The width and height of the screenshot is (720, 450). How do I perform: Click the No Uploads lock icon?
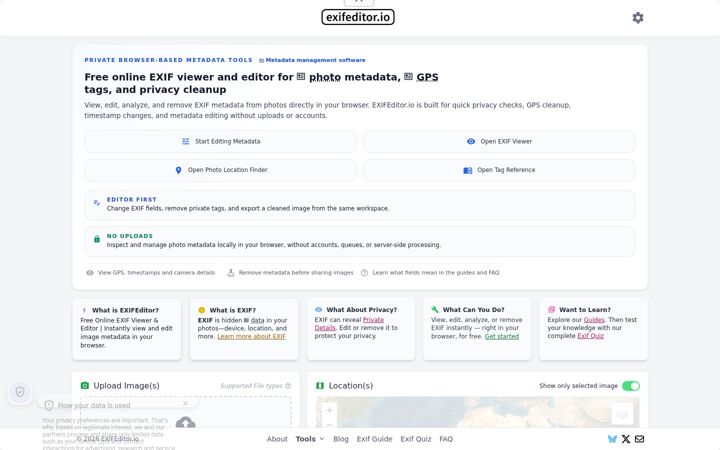[x=97, y=239]
